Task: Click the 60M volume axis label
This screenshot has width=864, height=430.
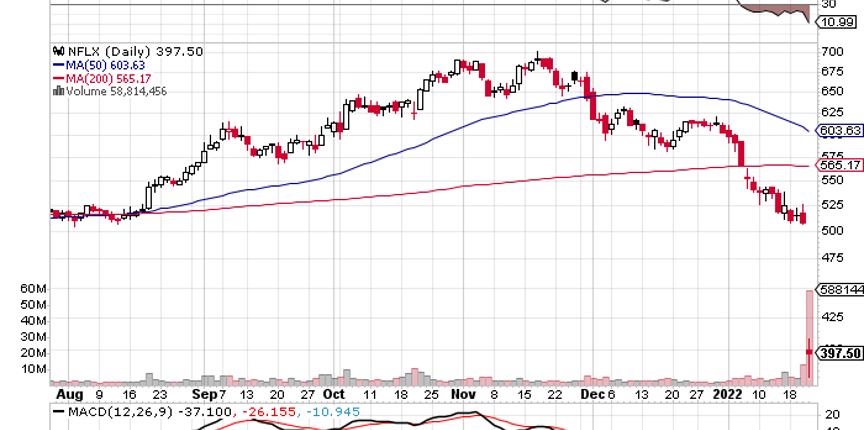Action: (x=34, y=289)
